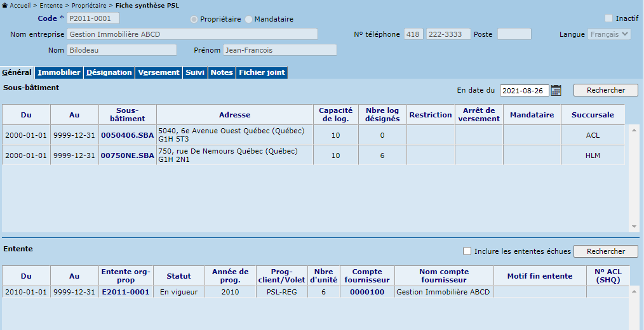This screenshot has width=644, height=330.
Task: Go to the Versement tab
Action: [x=159, y=72]
